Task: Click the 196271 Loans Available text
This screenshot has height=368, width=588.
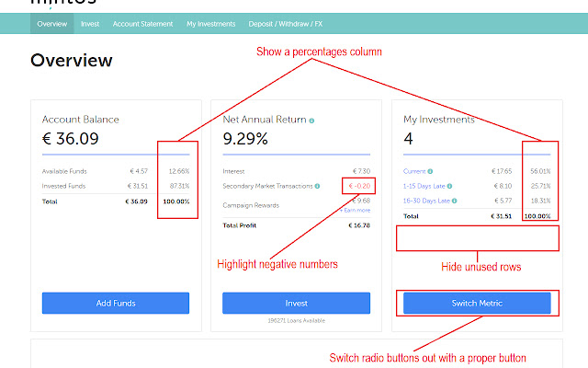Action: tap(296, 321)
